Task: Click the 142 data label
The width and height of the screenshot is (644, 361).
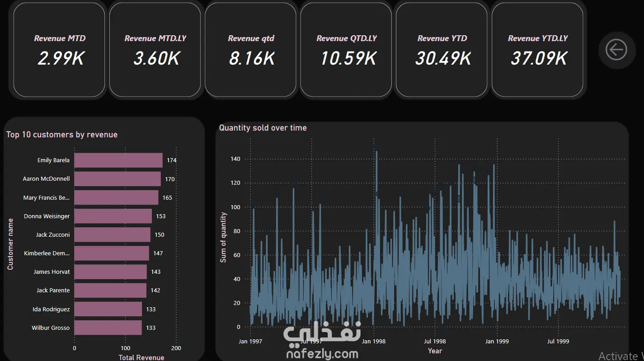Action: coord(155,291)
